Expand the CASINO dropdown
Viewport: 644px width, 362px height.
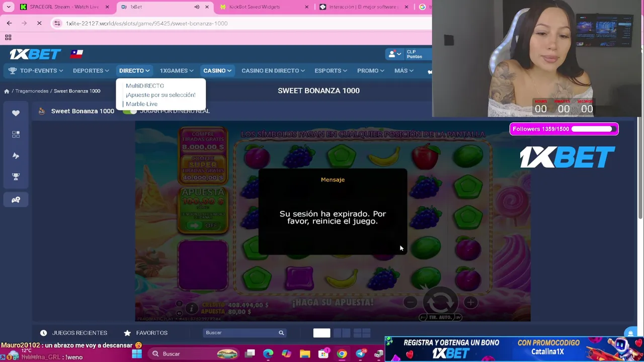(x=217, y=70)
